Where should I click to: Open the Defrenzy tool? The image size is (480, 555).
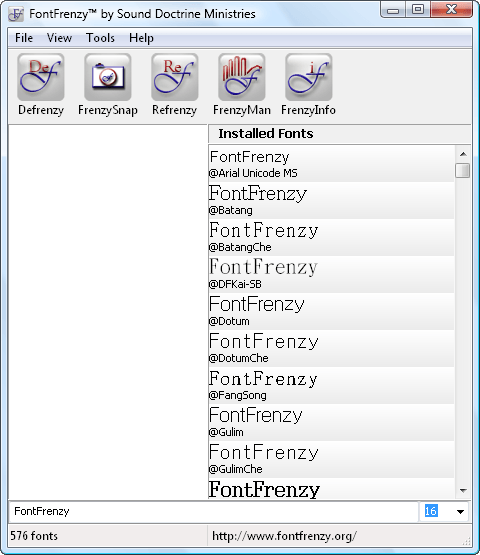[x=41, y=85]
